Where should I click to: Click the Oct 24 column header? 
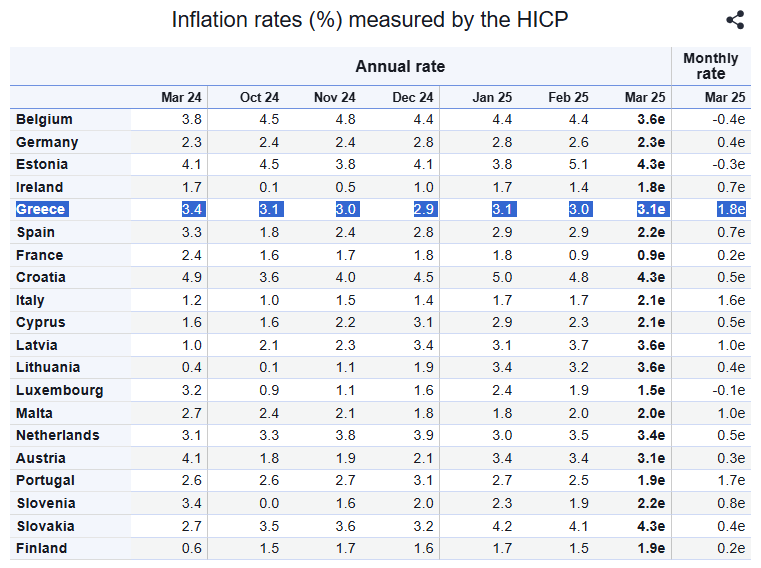259,97
